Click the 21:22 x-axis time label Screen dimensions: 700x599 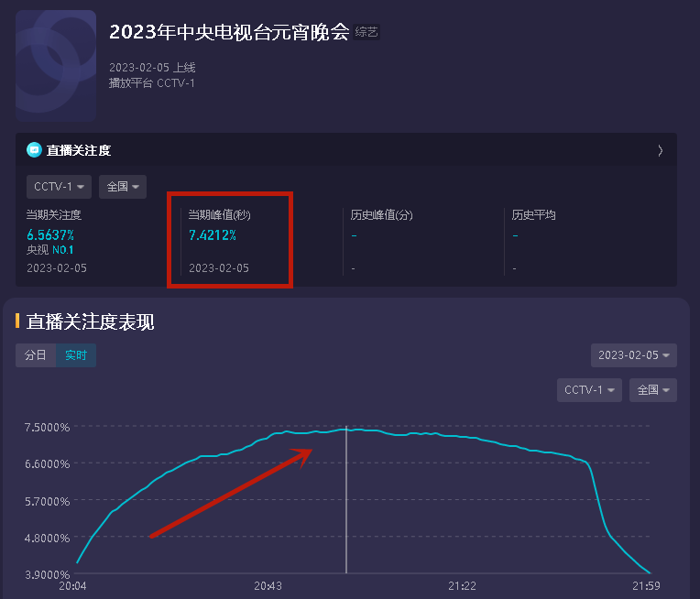click(x=462, y=585)
